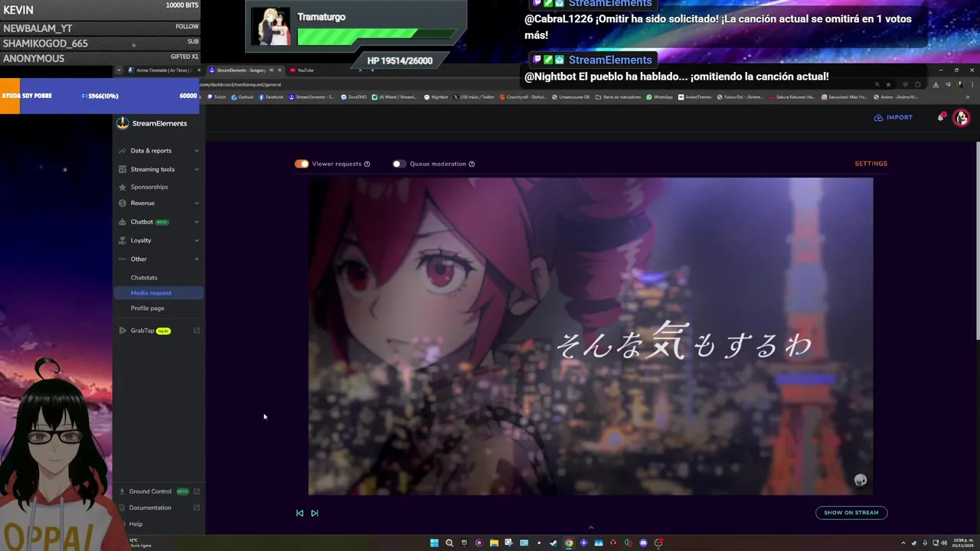Show hidden system tray icons
The width and height of the screenshot is (980, 551).
point(903,543)
